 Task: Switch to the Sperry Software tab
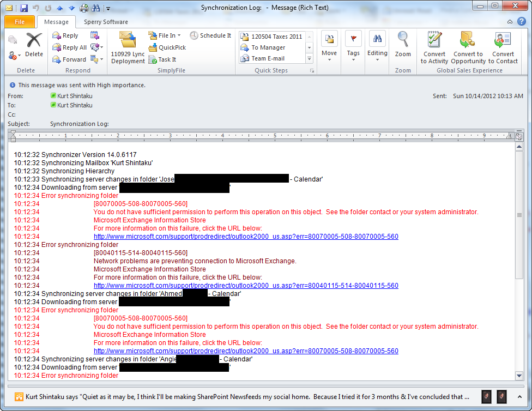[x=106, y=22]
